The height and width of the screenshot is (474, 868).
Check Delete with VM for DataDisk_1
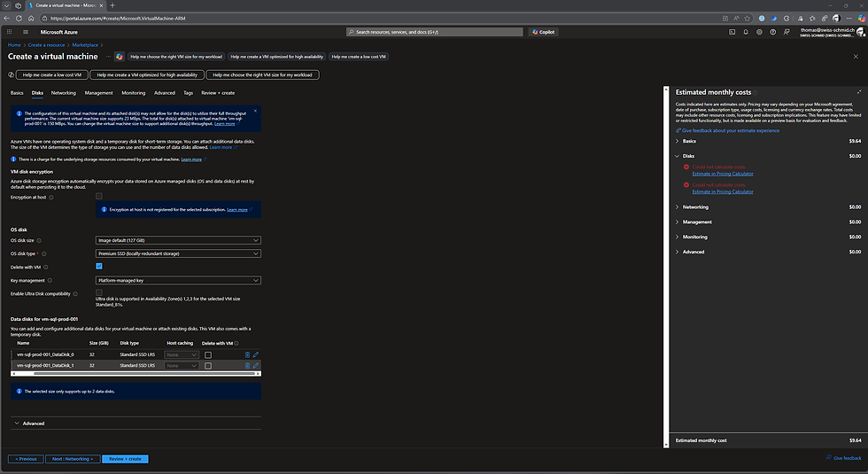(x=208, y=366)
